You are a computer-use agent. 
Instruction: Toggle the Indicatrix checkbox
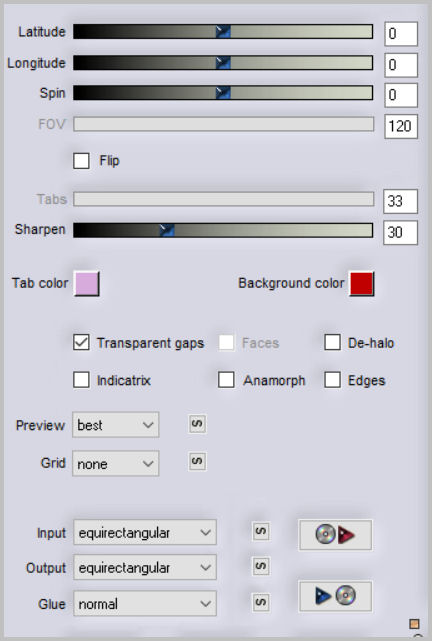click(81, 380)
